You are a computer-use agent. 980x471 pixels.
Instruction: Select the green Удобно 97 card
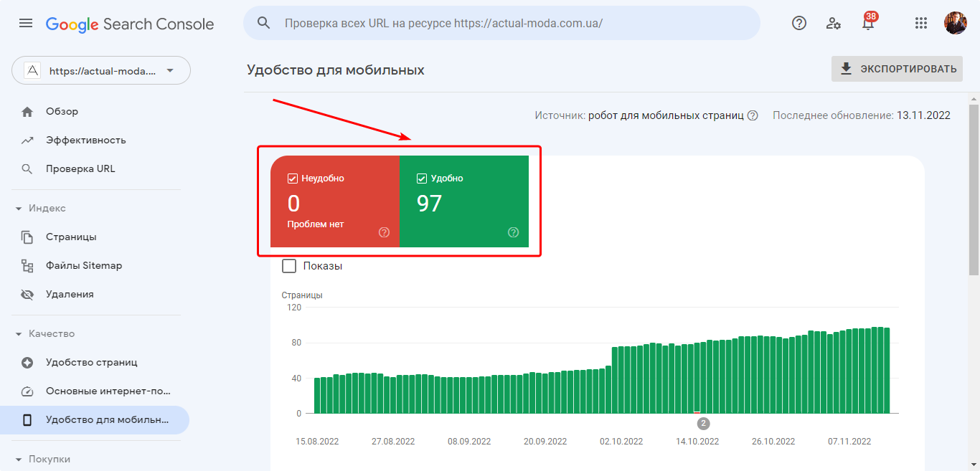pyautogui.click(x=464, y=201)
